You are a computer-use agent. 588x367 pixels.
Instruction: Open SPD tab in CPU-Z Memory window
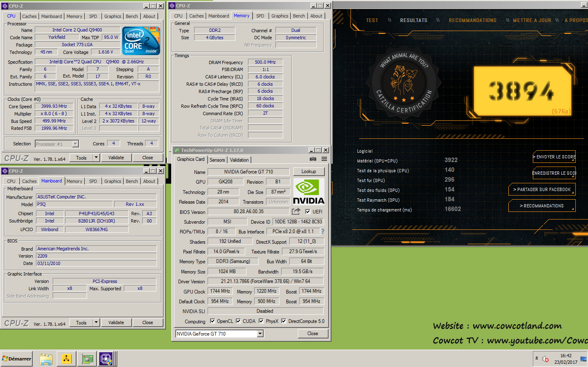coord(260,16)
